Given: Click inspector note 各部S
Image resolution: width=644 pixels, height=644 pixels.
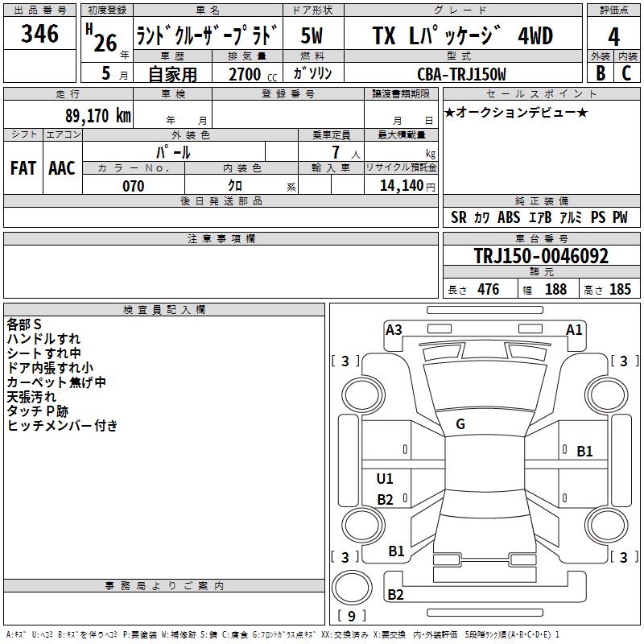Looking at the screenshot, I should click(24, 324).
